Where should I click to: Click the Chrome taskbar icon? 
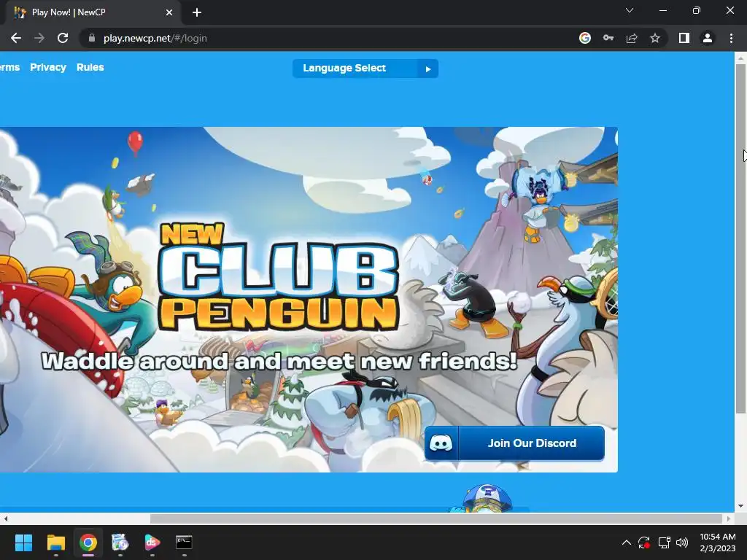click(x=88, y=542)
